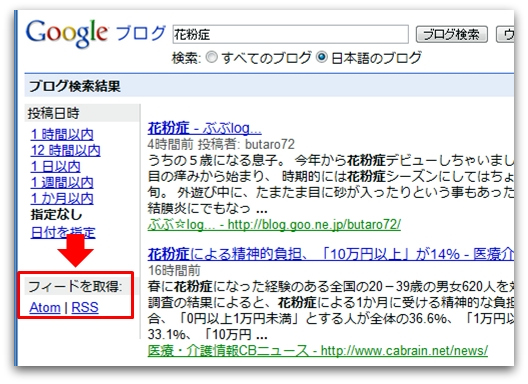528x384 pixels.
Task: Click the 16時間前 timestamp text
Action: (174, 270)
